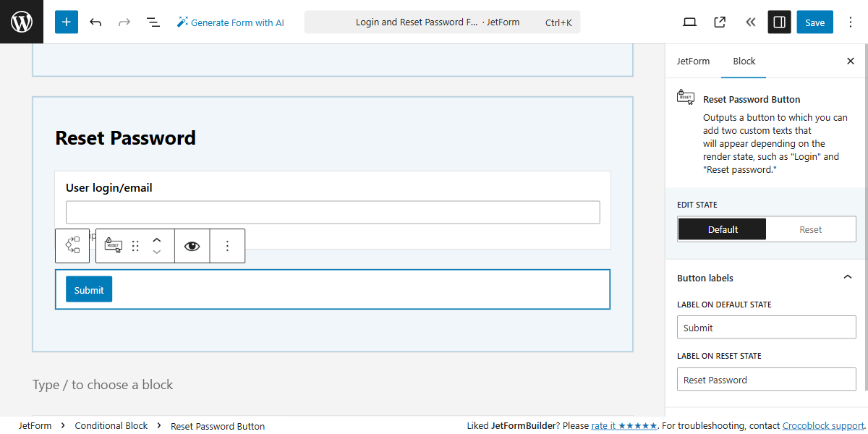The image size is (868, 434).
Task: Select the Reset edit state
Action: tap(810, 229)
